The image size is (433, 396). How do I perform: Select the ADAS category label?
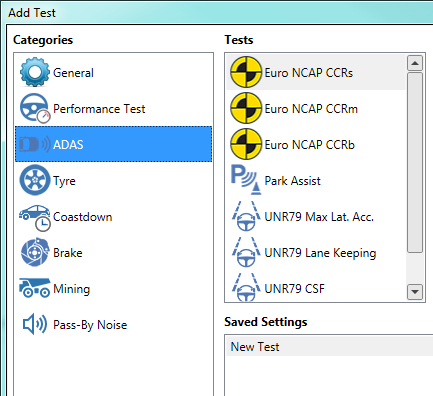point(68,144)
